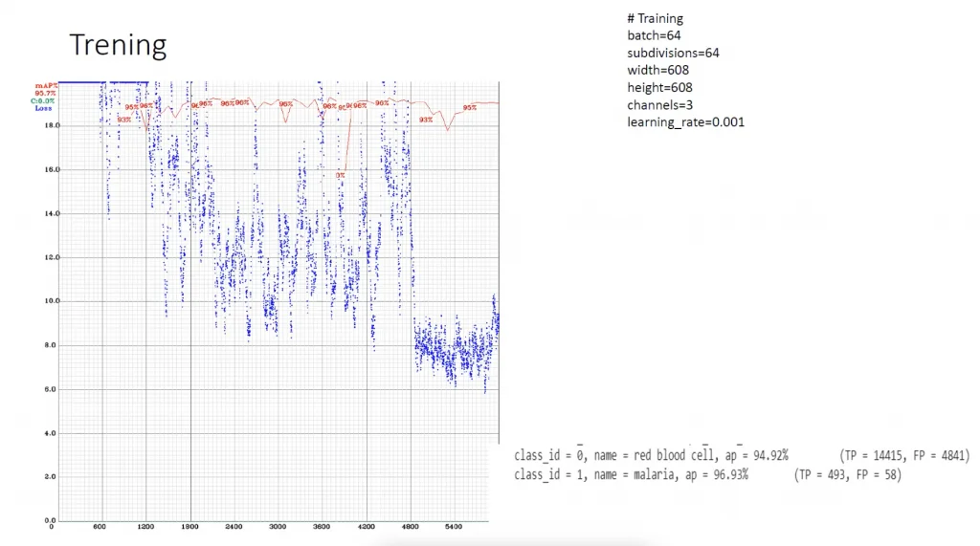Image resolution: width=980 pixels, height=546 pixels.
Task: Click the "learning_rate=0.001" line
Action: tap(685, 122)
